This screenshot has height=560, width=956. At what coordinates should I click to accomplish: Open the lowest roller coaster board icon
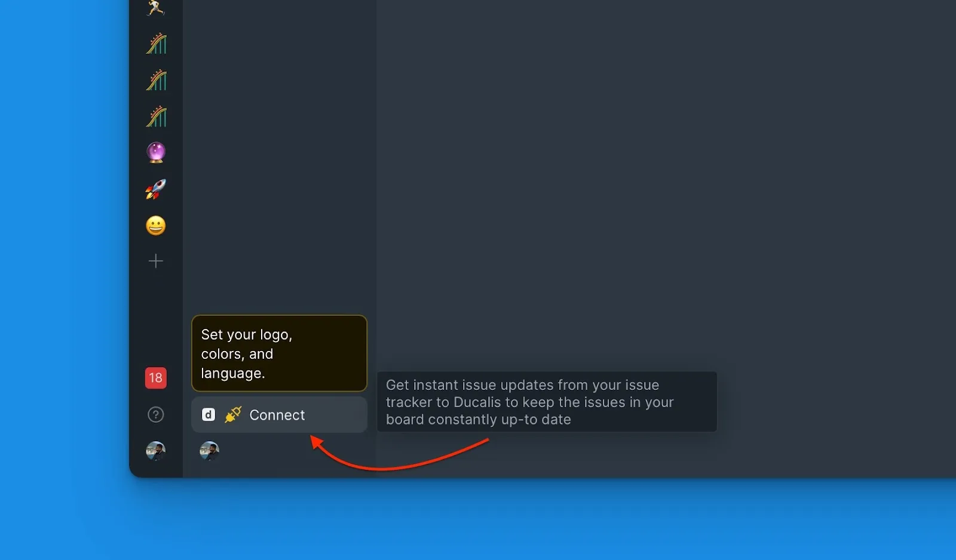coord(156,116)
